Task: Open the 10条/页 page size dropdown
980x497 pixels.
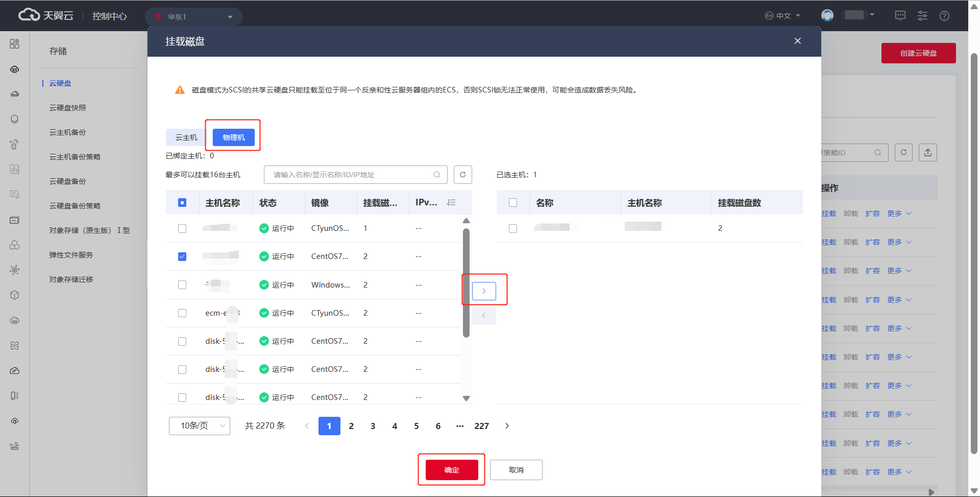Action: (200, 426)
